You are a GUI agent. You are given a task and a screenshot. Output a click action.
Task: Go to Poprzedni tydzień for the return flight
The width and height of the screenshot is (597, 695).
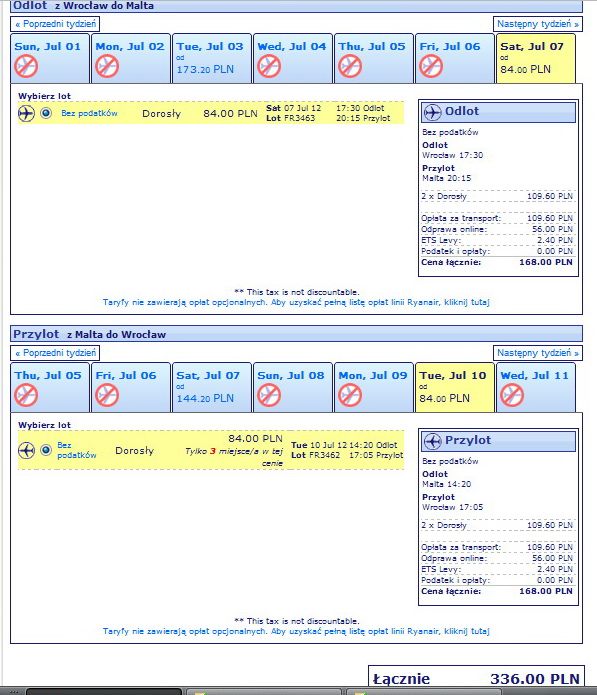pos(55,353)
